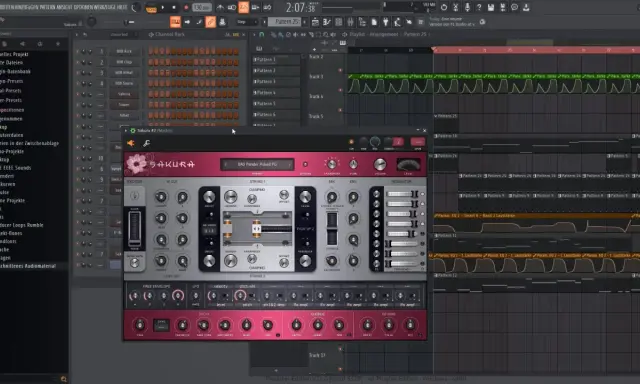Mute the 808 Kick channel LED
The height and width of the screenshot is (384, 640).
77,51
